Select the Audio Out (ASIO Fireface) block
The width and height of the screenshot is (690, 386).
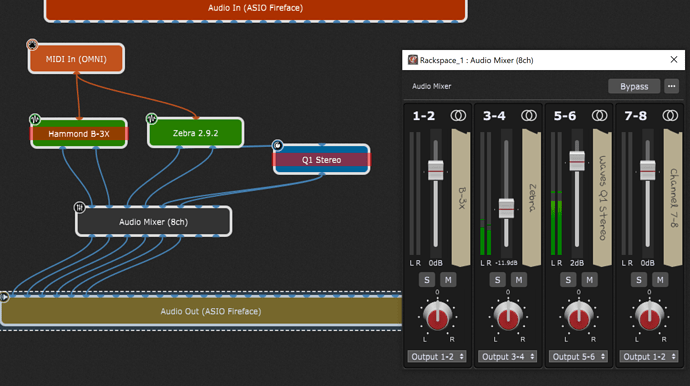click(202, 311)
